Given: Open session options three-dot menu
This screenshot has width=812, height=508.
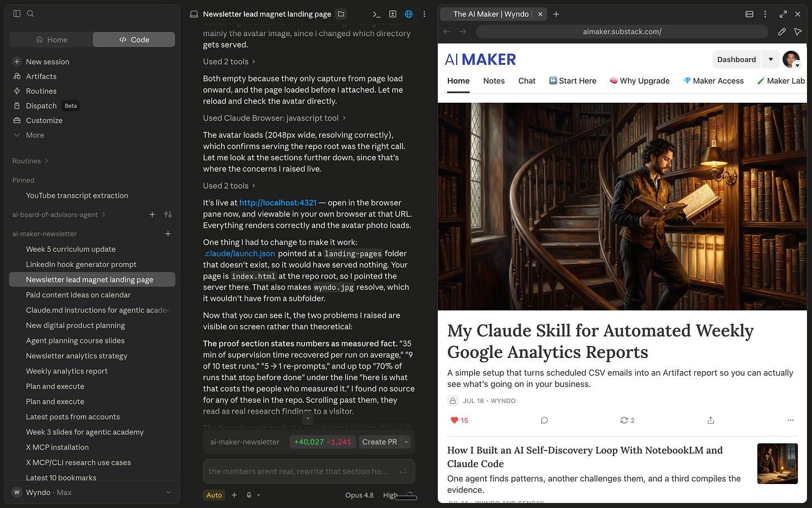Looking at the screenshot, I should coord(424,14).
